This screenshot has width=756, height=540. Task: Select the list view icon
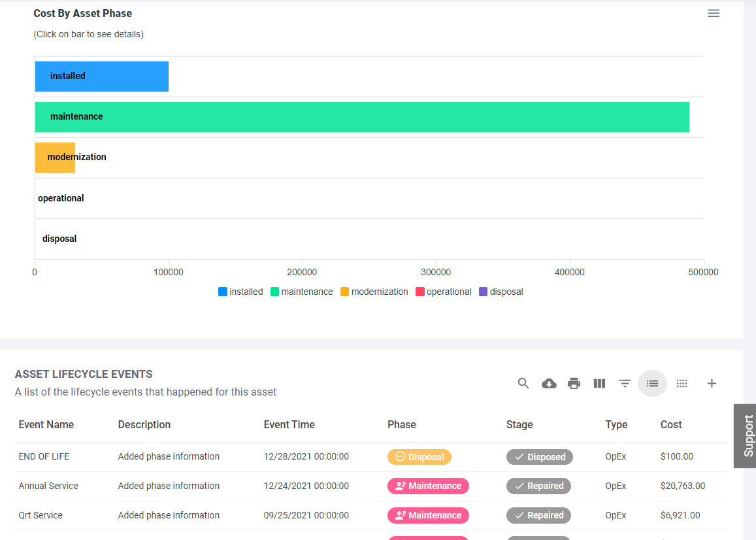tap(652, 384)
